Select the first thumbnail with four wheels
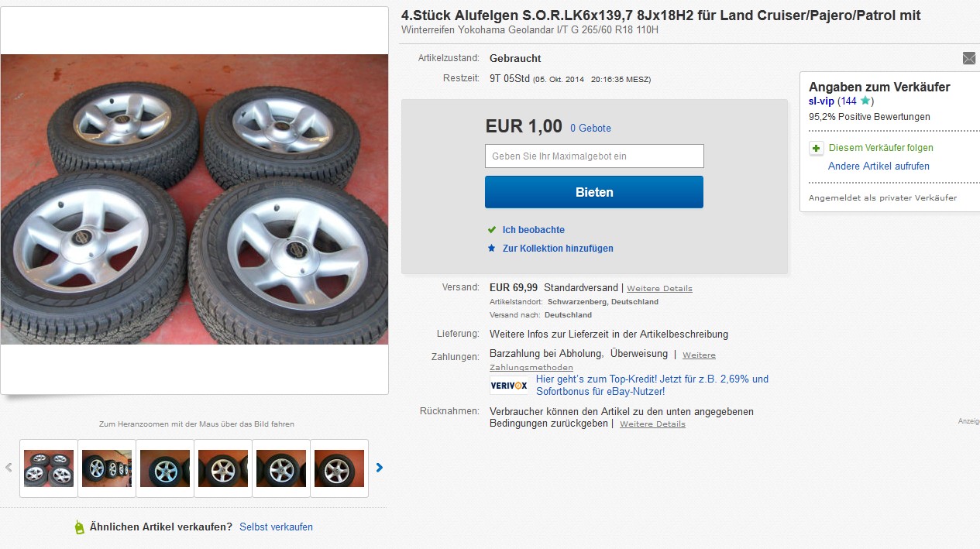The height and width of the screenshot is (549, 980). point(49,468)
